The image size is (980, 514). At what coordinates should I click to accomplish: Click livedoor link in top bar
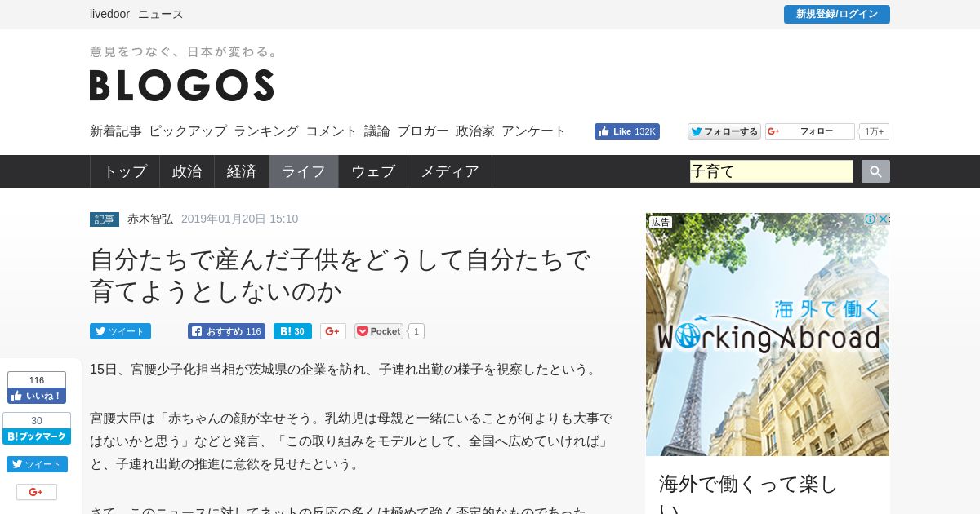coord(110,14)
